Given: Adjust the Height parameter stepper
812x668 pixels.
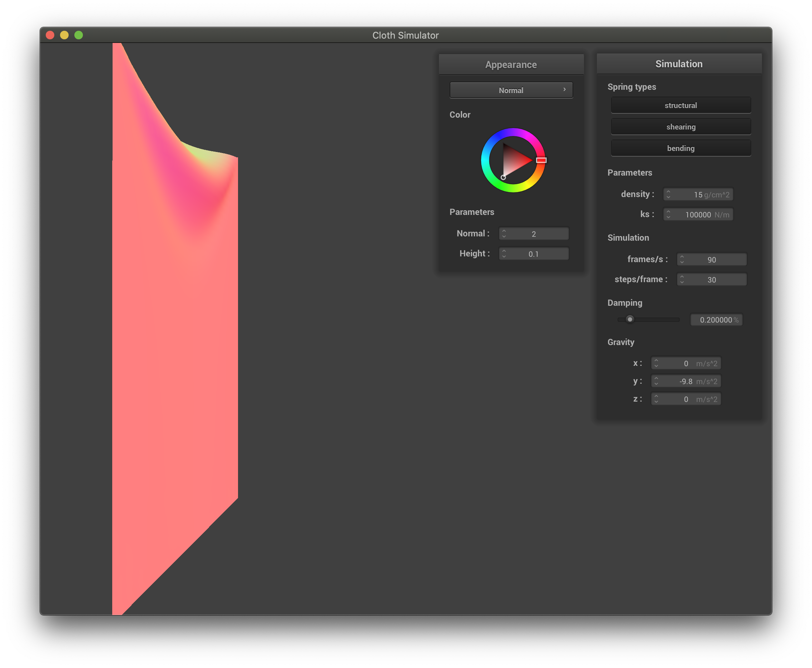Looking at the screenshot, I should click(x=504, y=254).
